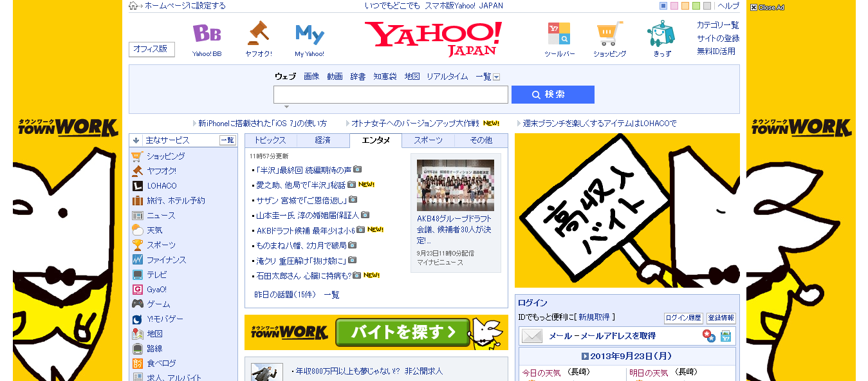Screen dimensions: 868x381
Task: Switch to the トピックス news tab
Action: tap(270, 140)
